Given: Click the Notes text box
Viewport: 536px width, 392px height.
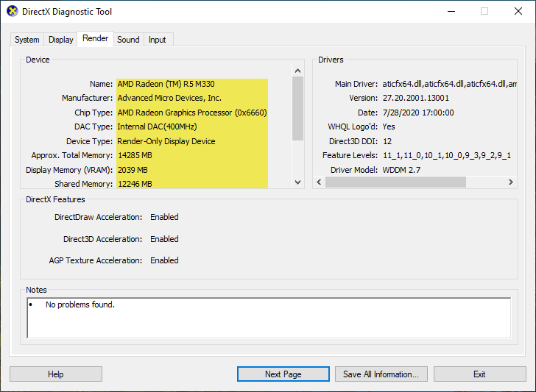Looking at the screenshot, I should coord(269,318).
